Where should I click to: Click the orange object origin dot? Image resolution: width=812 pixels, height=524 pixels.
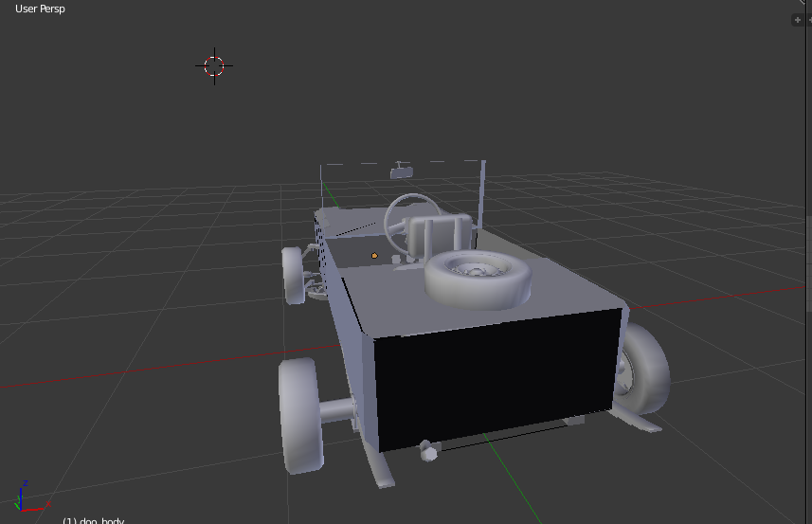point(374,255)
